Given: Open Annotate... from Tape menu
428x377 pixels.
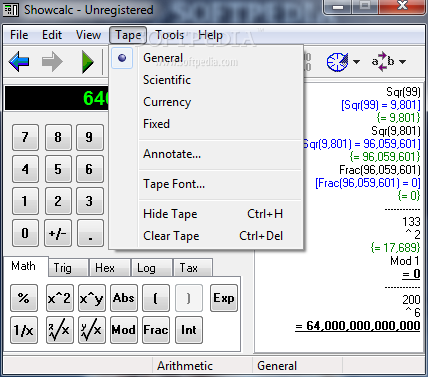Looking at the screenshot, I should pos(206,154).
